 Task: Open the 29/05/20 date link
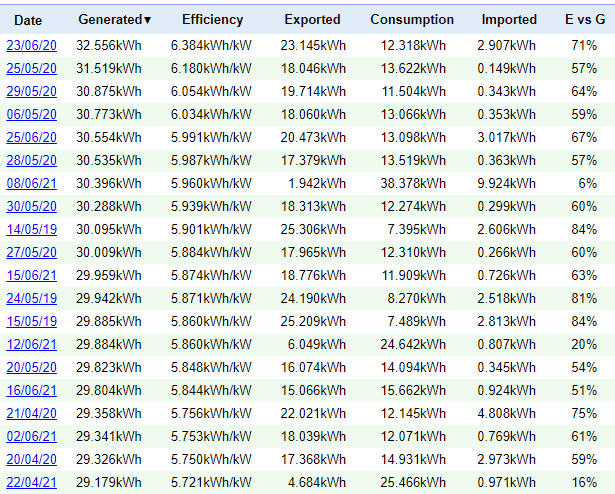(x=31, y=91)
